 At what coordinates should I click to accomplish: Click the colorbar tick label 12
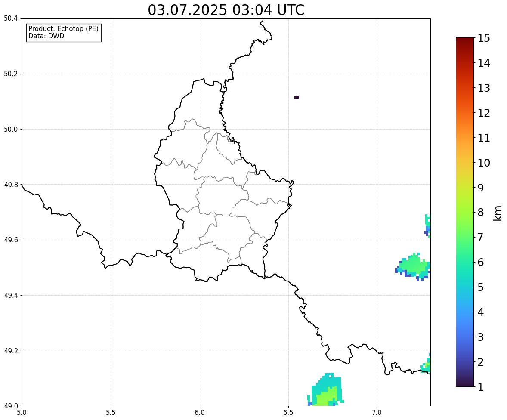point(484,113)
